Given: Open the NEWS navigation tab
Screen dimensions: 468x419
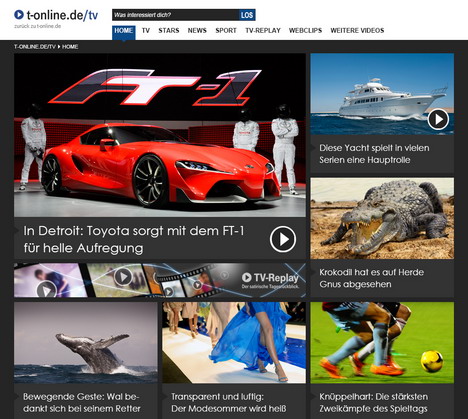Looking at the screenshot, I should pyautogui.click(x=197, y=31).
